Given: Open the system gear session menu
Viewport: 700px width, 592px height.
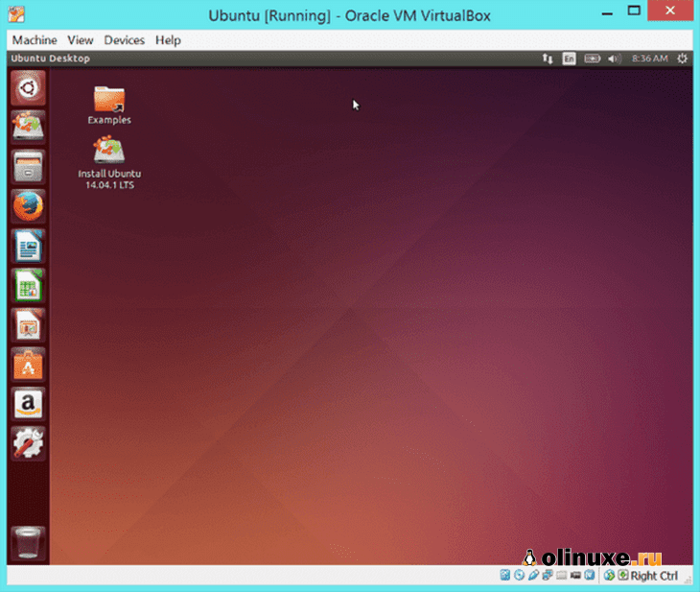Looking at the screenshot, I should click(682, 59).
